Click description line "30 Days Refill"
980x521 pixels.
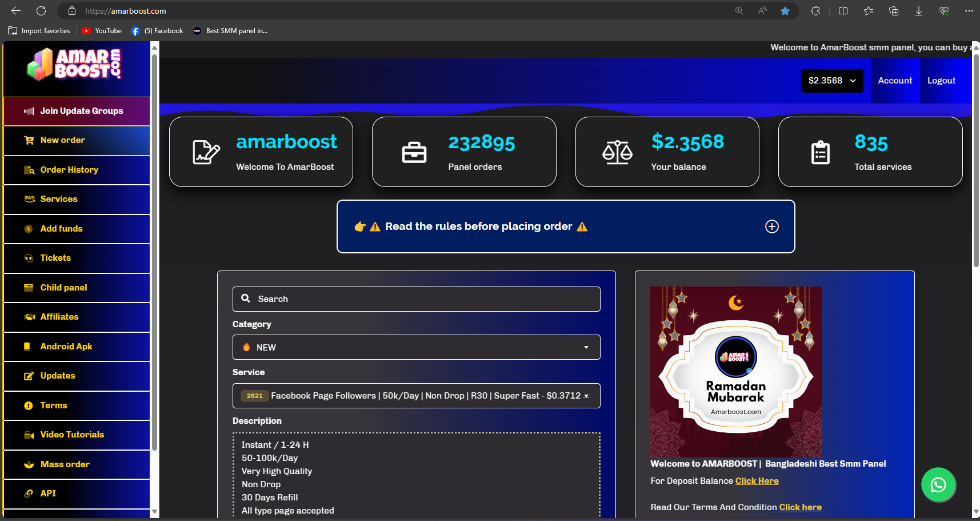[270, 498]
